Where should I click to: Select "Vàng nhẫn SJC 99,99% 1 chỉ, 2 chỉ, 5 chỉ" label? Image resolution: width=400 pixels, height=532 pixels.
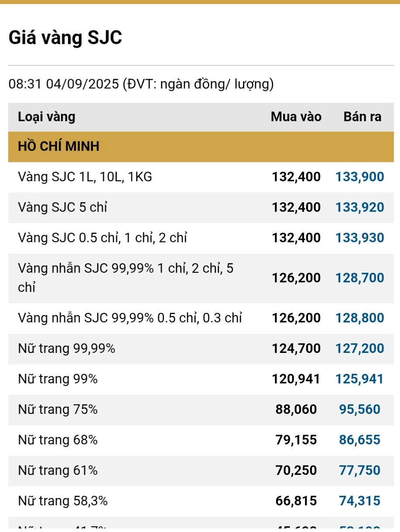point(126,278)
